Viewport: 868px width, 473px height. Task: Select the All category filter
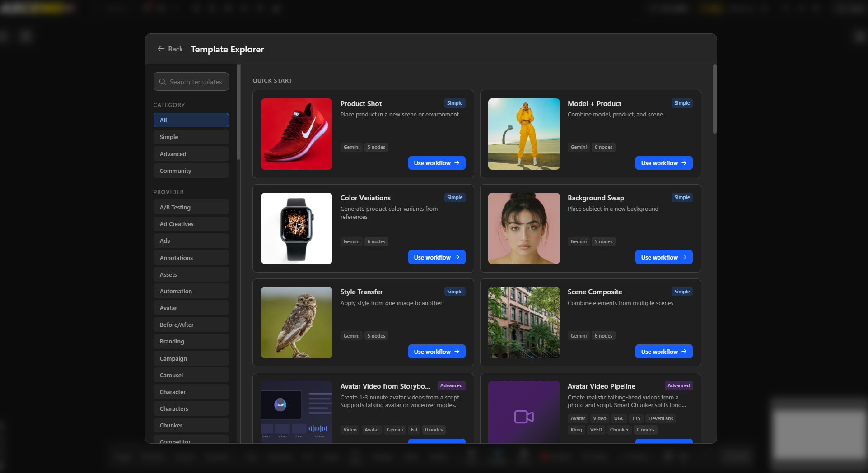coord(191,120)
